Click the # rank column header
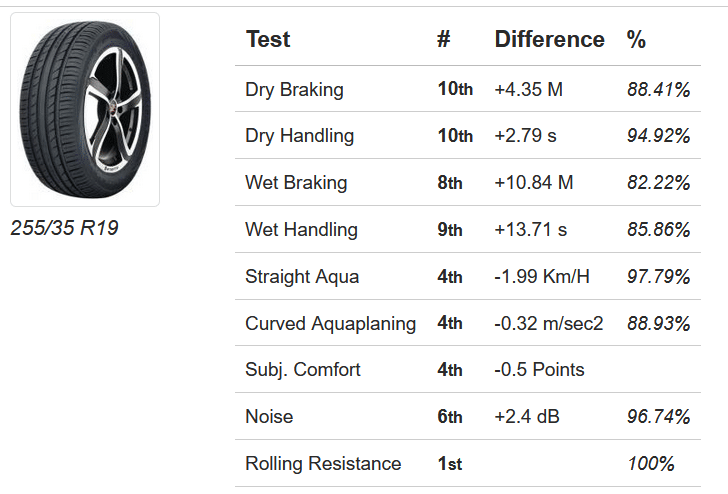Viewport: 728px width, 494px height. 444,40
